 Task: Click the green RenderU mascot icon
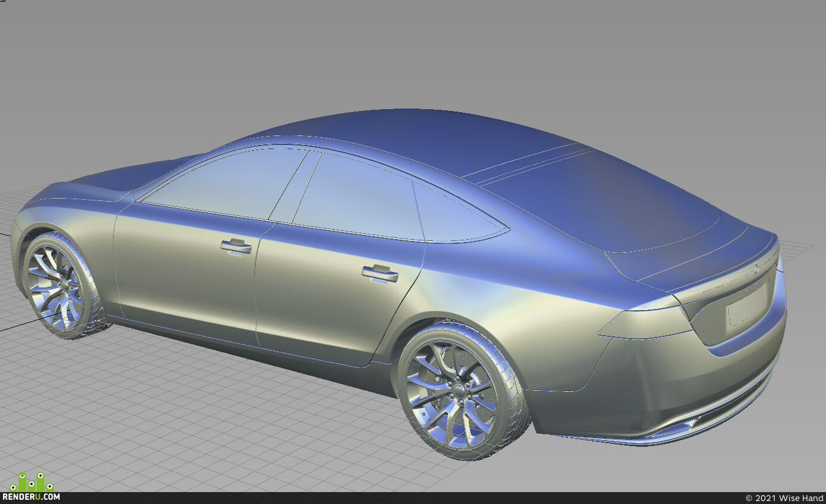[32, 482]
